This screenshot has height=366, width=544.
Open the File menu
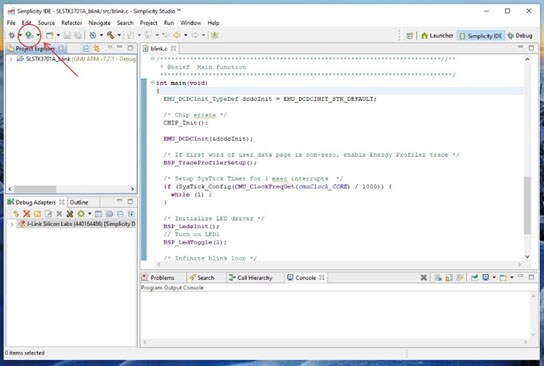11,23
